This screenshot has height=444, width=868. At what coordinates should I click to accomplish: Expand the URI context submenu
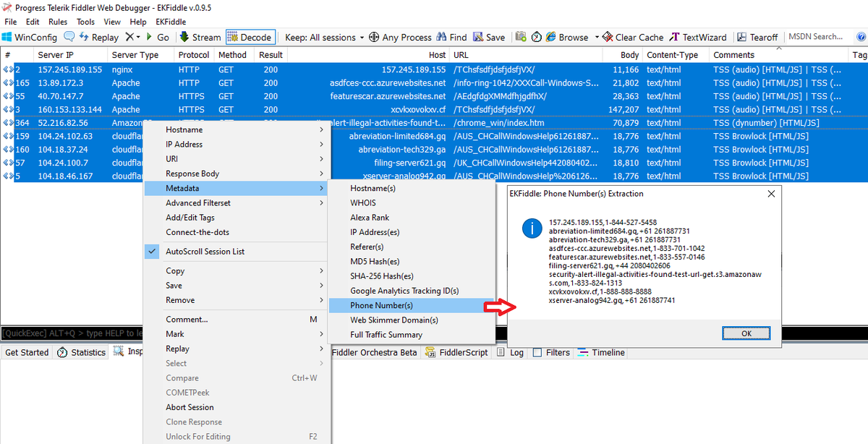237,159
